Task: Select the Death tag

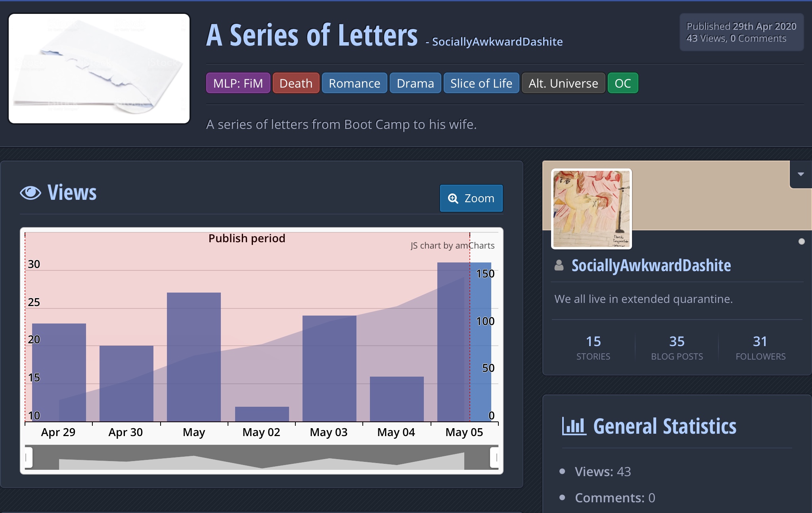Action: [x=296, y=83]
